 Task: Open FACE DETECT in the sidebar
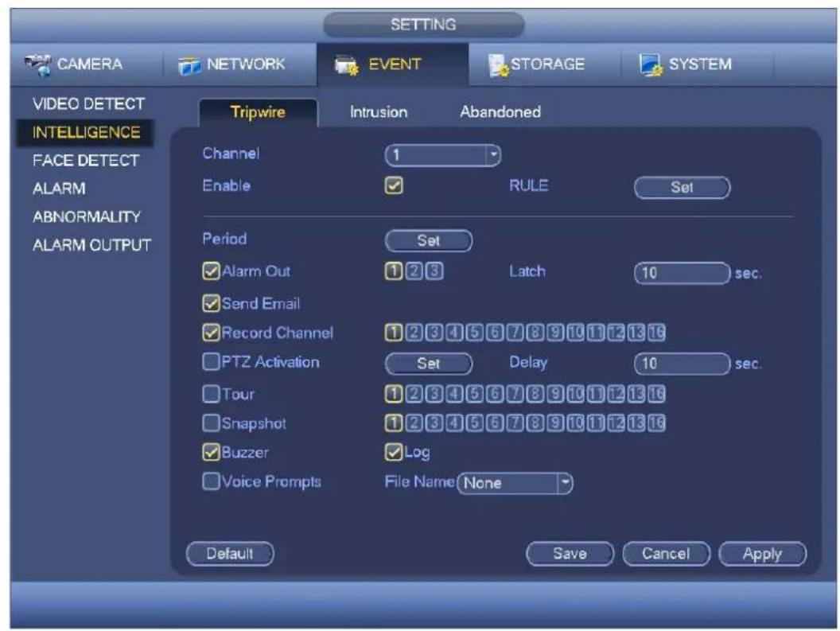click(86, 160)
